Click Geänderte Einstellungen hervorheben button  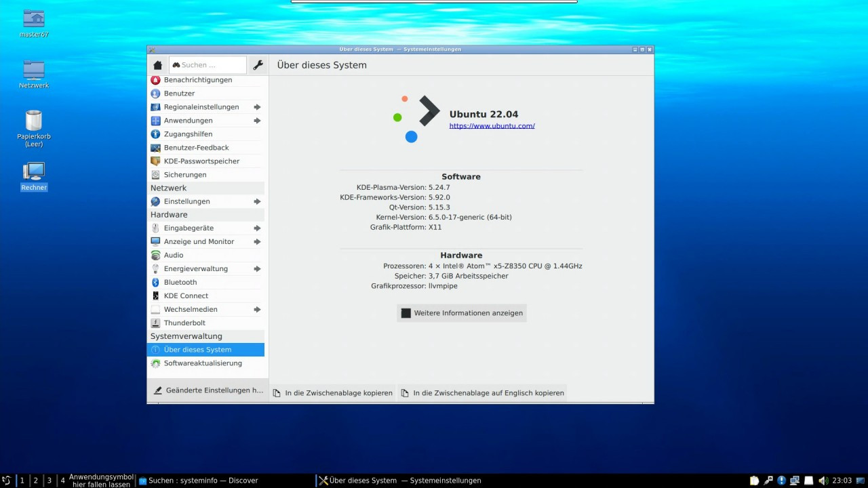pyautogui.click(x=208, y=390)
